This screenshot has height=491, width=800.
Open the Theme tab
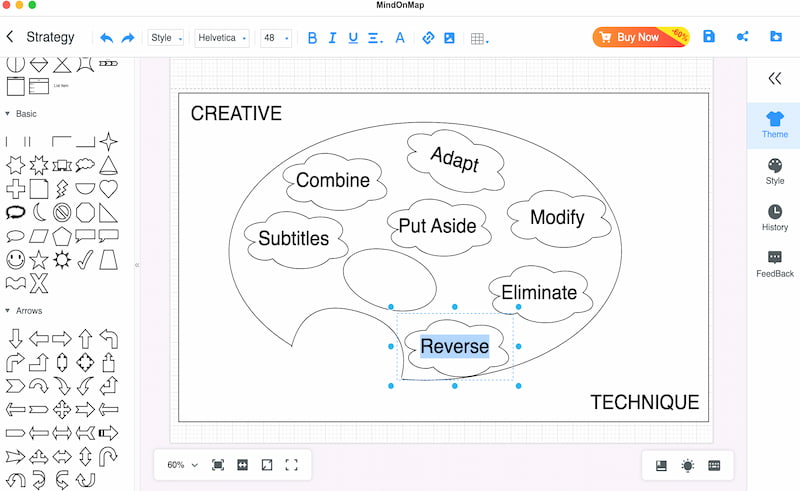point(774,125)
